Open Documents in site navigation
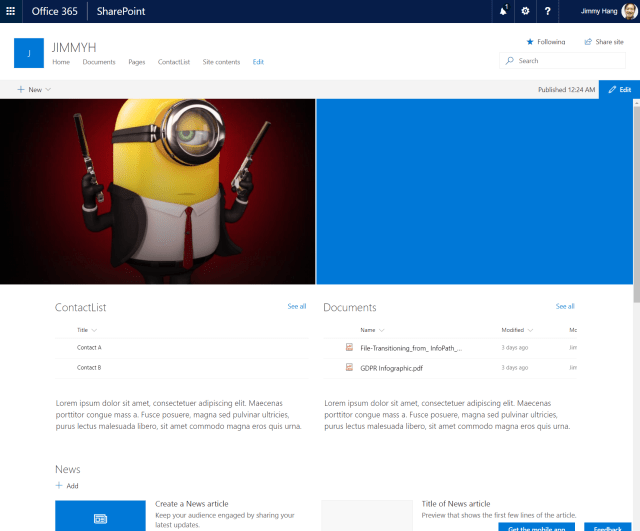 pyautogui.click(x=99, y=62)
